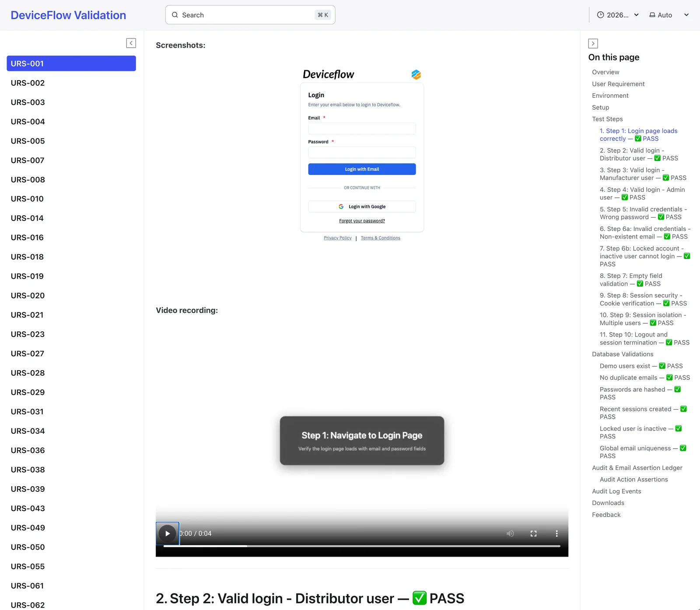Jump to Step 10 Logout link
This screenshot has height=610, width=700.
644,338
